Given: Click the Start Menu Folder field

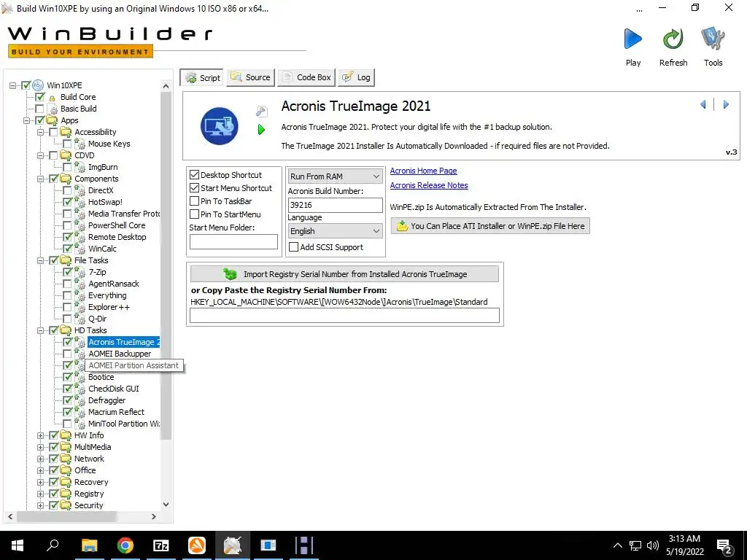Looking at the screenshot, I should coord(233,241).
